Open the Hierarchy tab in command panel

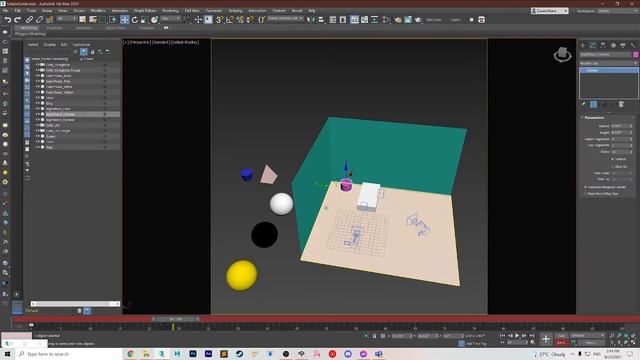603,45
